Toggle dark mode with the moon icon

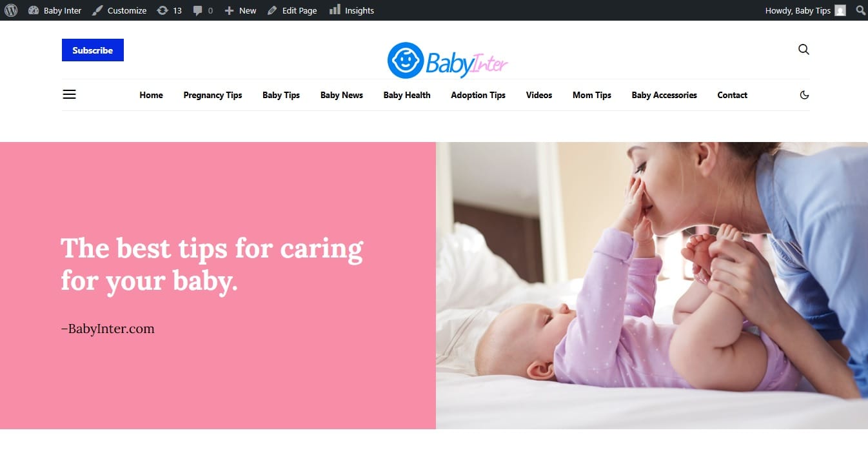point(804,95)
